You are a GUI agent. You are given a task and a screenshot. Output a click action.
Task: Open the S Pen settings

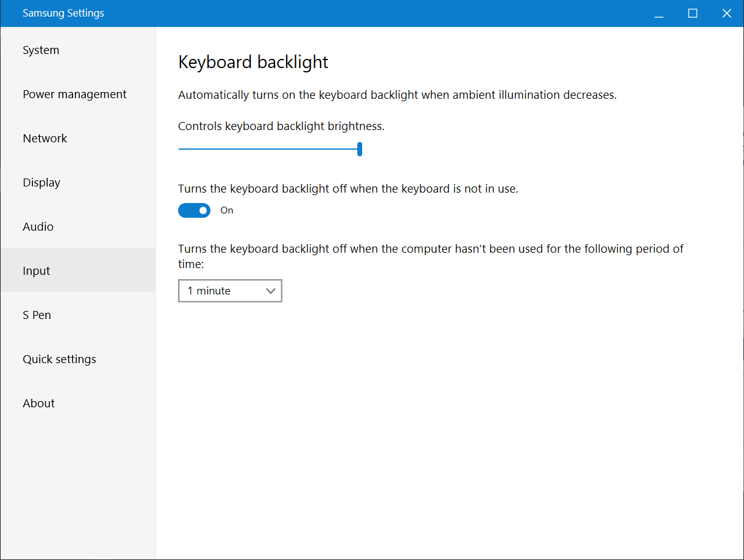[78, 315]
